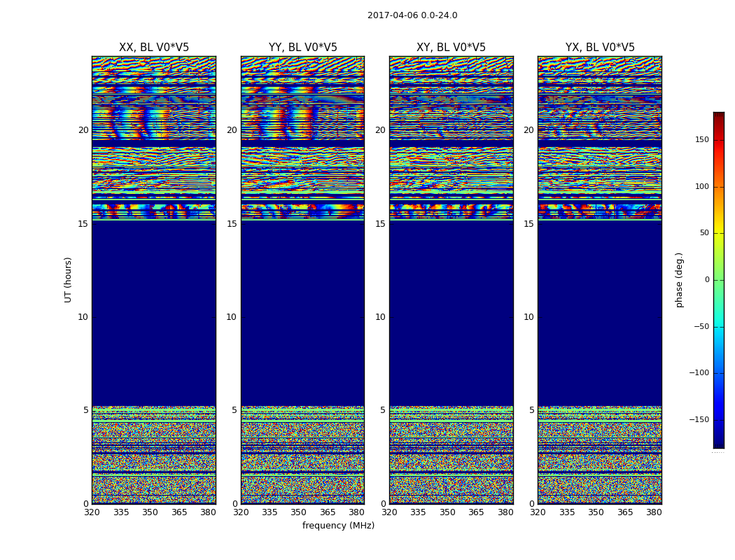The width and height of the screenshot is (735, 560).
Task: Click the positive 50 colorbar tick label
Action: tap(704, 233)
